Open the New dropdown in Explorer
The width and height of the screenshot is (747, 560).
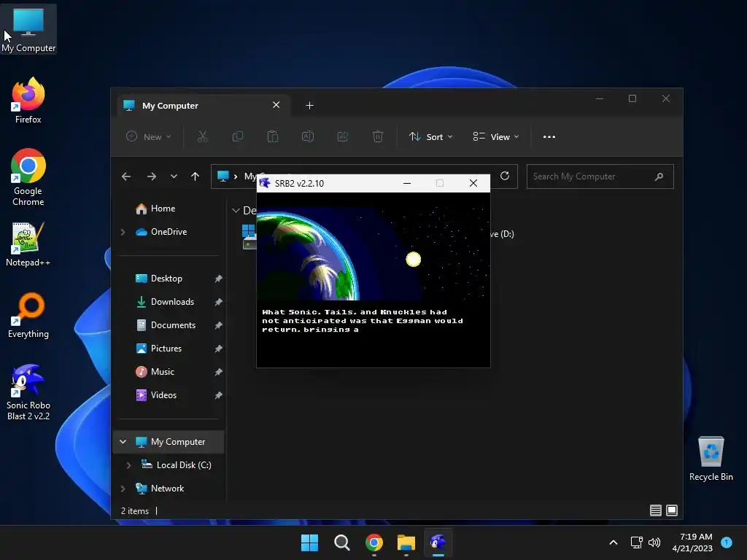point(148,136)
